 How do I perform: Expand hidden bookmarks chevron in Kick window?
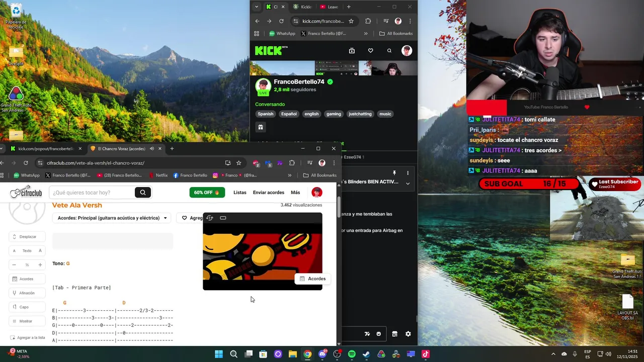coord(366,34)
